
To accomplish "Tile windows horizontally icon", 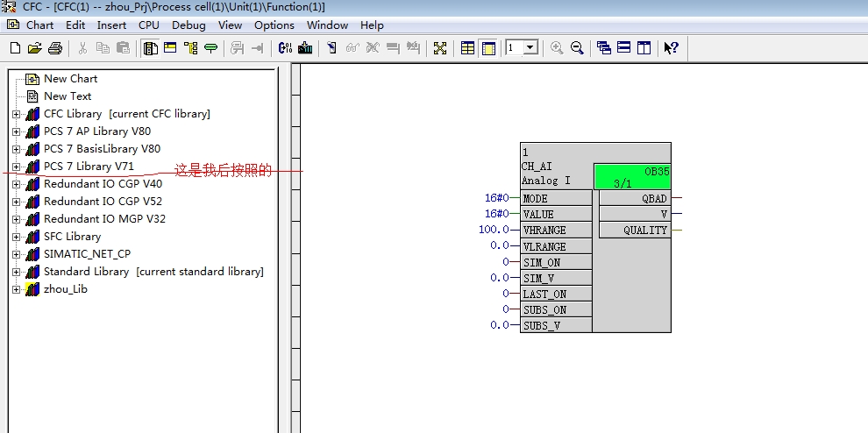I will coord(624,48).
